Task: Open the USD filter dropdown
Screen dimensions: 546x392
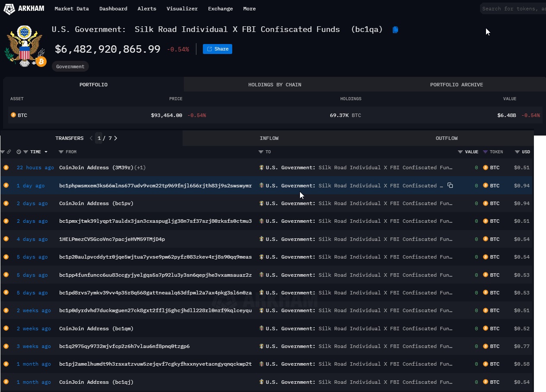Action: (517, 152)
